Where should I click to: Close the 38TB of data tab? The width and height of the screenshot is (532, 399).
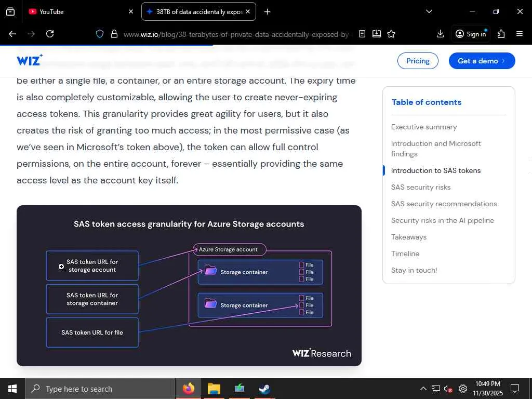(x=248, y=11)
